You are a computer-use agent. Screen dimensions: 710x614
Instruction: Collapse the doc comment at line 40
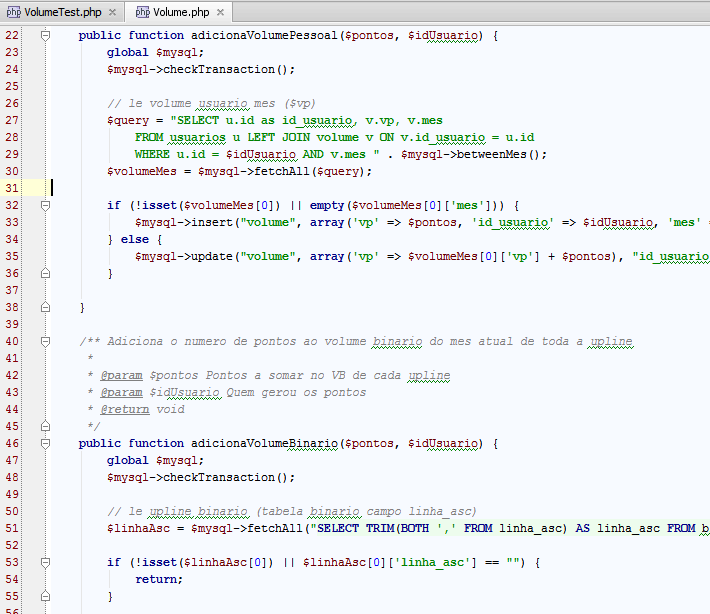point(45,341)
